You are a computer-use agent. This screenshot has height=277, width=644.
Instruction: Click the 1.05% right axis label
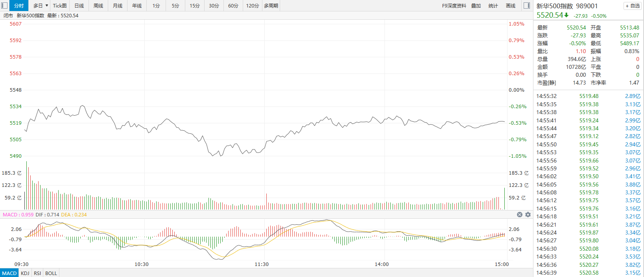tap(517, 24)
